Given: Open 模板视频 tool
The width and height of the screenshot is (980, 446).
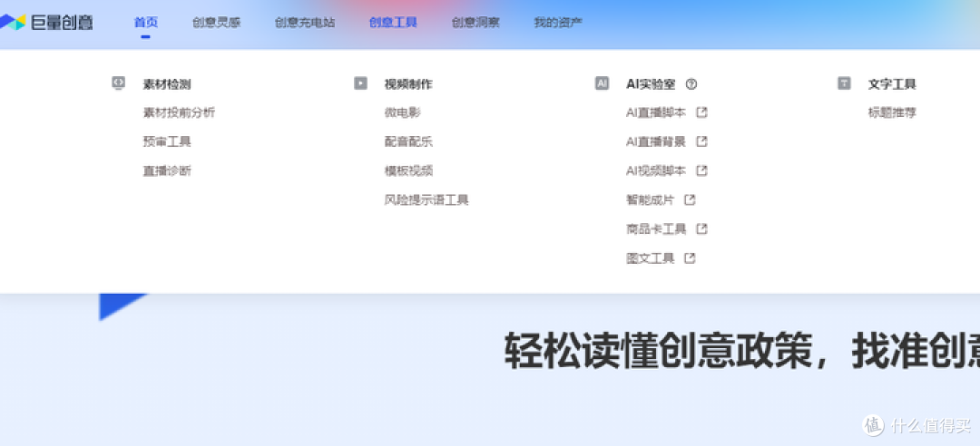Looking at the screenshot, I should (x=408, y=170).
